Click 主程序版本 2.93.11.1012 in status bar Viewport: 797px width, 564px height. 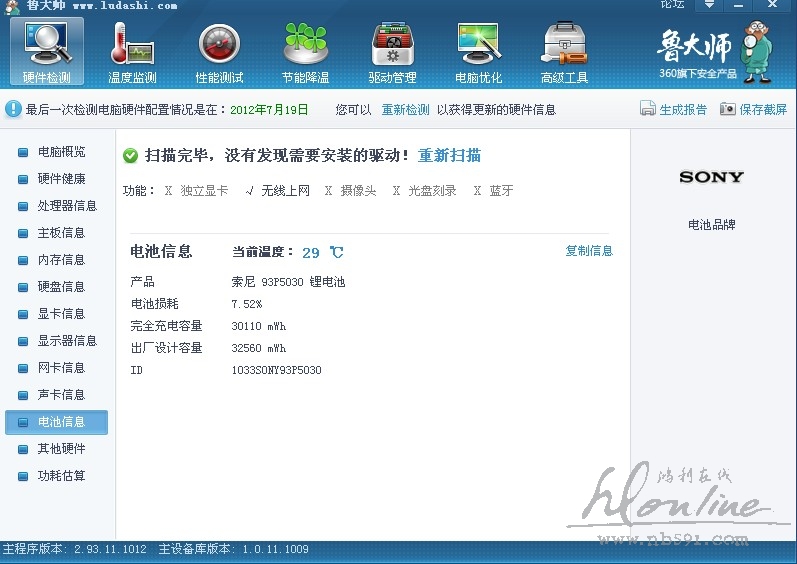[x=74, y=549]
